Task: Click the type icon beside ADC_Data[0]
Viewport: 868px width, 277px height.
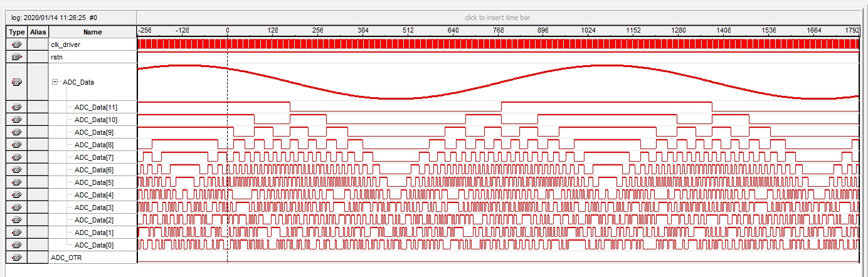Action: tap(16, 245)
